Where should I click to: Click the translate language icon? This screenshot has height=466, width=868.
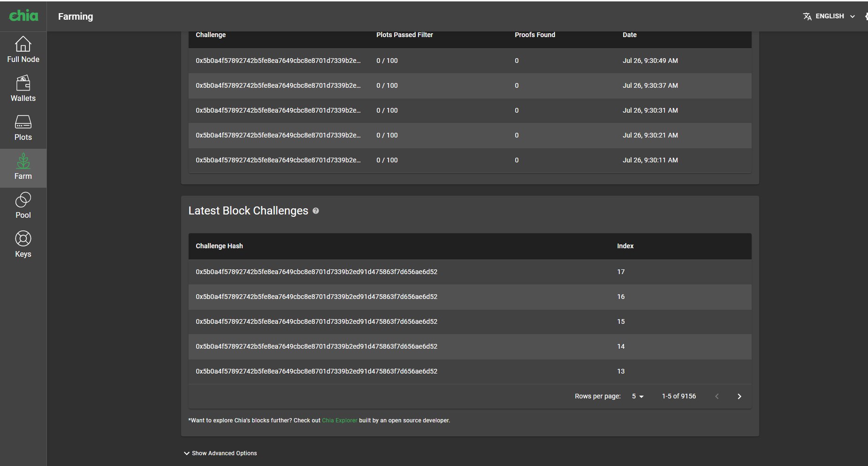(807, 16)
